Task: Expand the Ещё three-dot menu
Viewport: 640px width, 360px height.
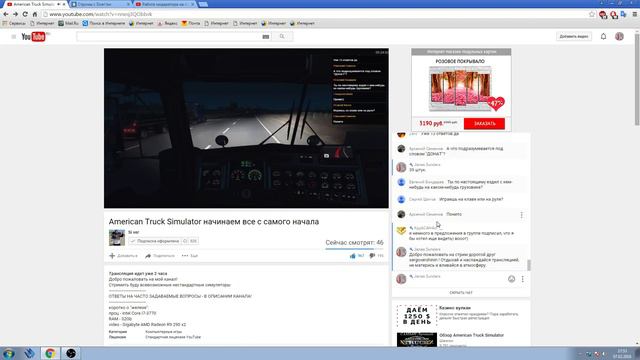Action: pyautogui.click(x=190, y=256)
